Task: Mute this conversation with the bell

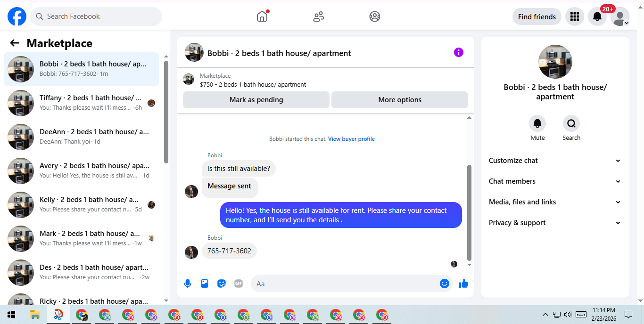Action: pos(537,123)
